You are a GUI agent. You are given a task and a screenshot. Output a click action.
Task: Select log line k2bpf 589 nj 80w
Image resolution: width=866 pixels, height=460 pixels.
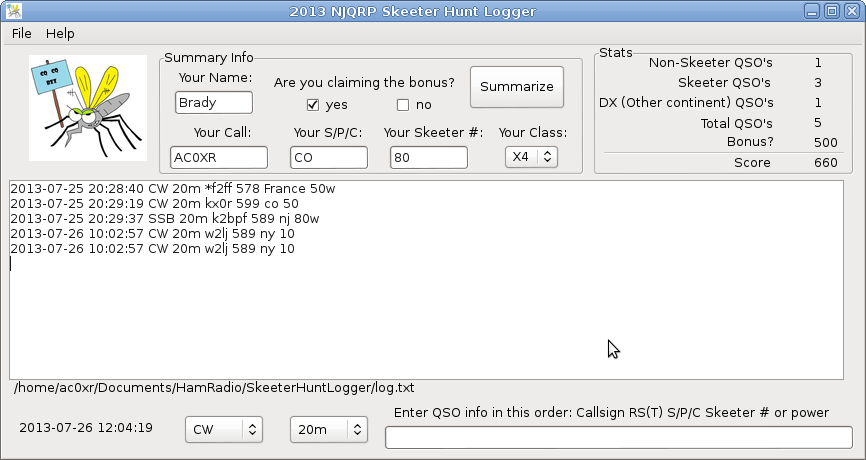165,219
